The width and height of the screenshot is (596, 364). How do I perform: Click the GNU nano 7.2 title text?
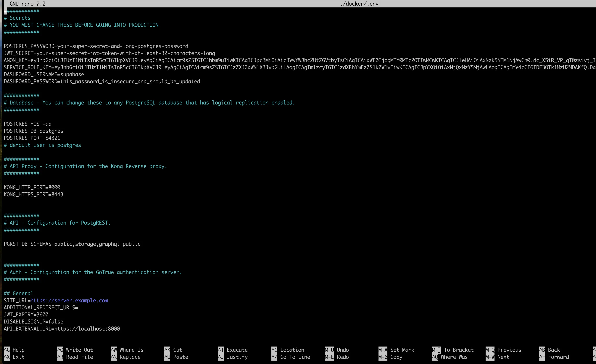27,4
